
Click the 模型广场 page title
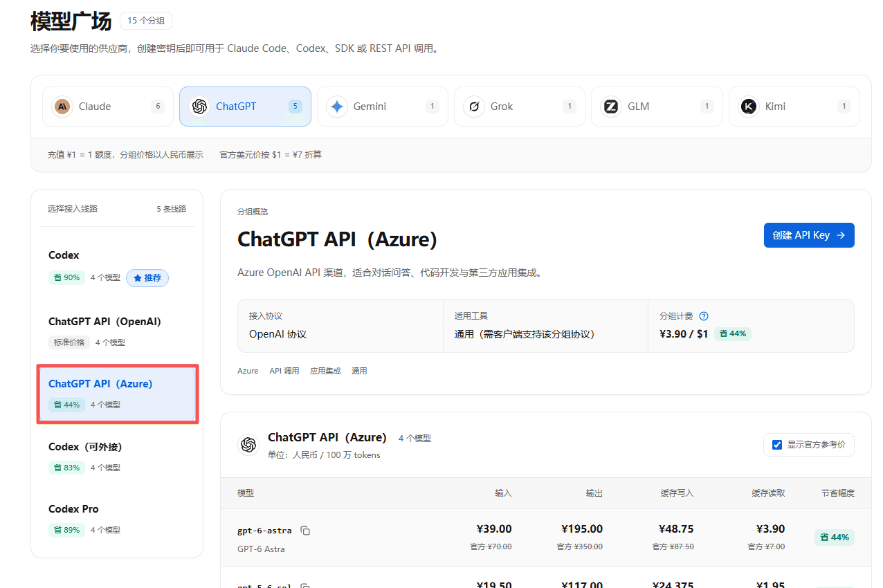coord(71,21)
